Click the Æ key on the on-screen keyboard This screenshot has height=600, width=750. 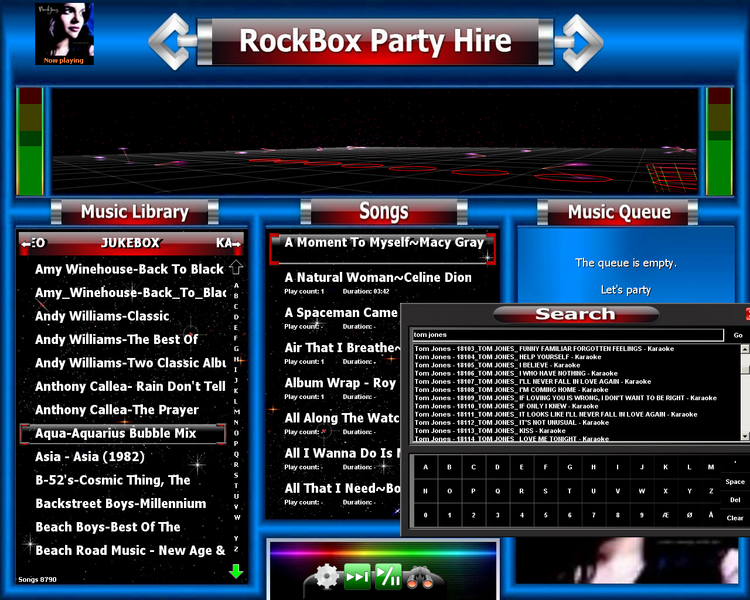665,515
